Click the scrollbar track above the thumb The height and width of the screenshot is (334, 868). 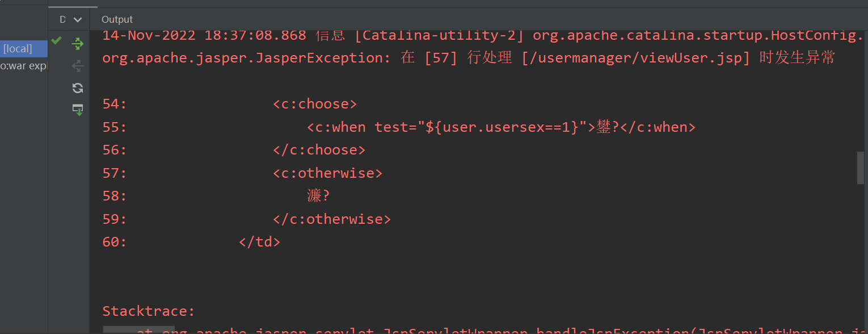pos(861,91)
